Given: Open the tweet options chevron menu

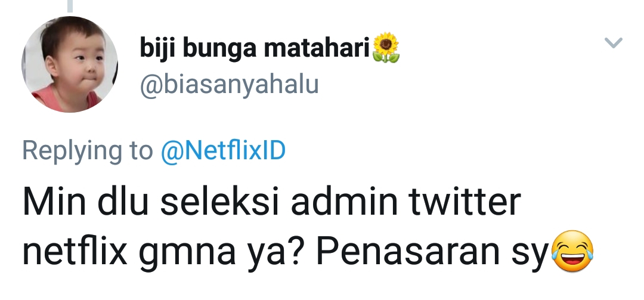Looking at the screenshot, I should [x=614, y=43].
